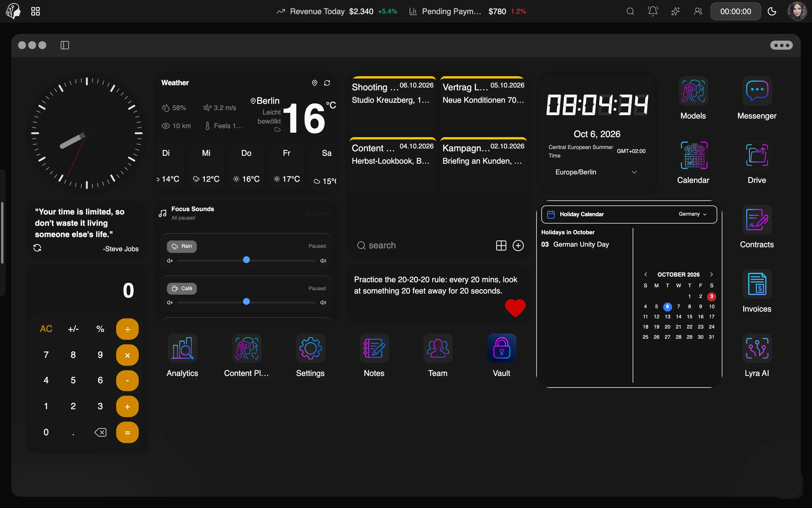This screenshot has width=812, height=508.
Task: Open the apps grid menu in top bar
Action: pyautogui.click(x=35, y=11)
